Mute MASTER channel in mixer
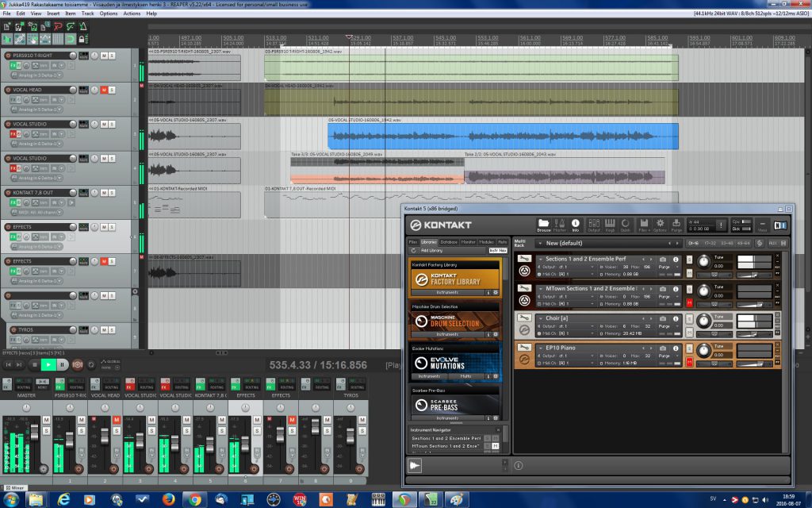The height and width of the screenshot is (508, 812). 47,419
